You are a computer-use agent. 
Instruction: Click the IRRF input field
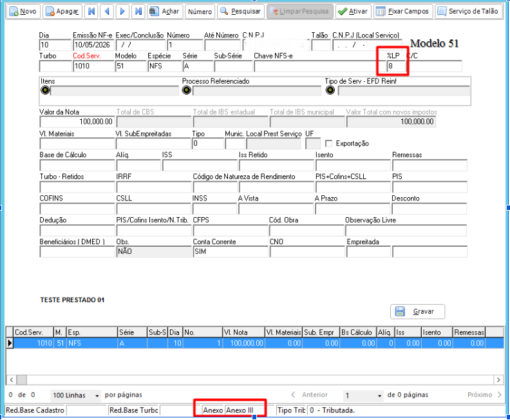pyautogui.click(x=154, y=187)
